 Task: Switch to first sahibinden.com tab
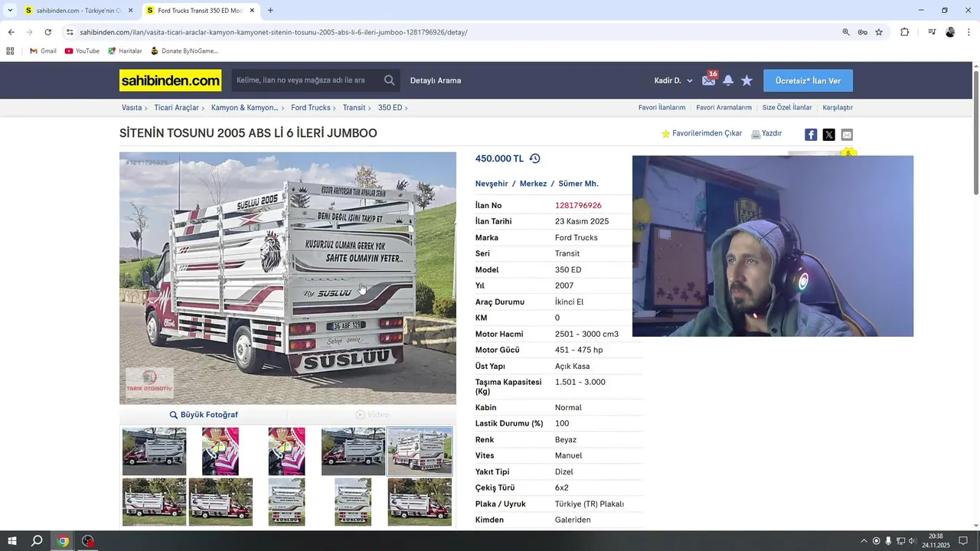coord(77,11)
